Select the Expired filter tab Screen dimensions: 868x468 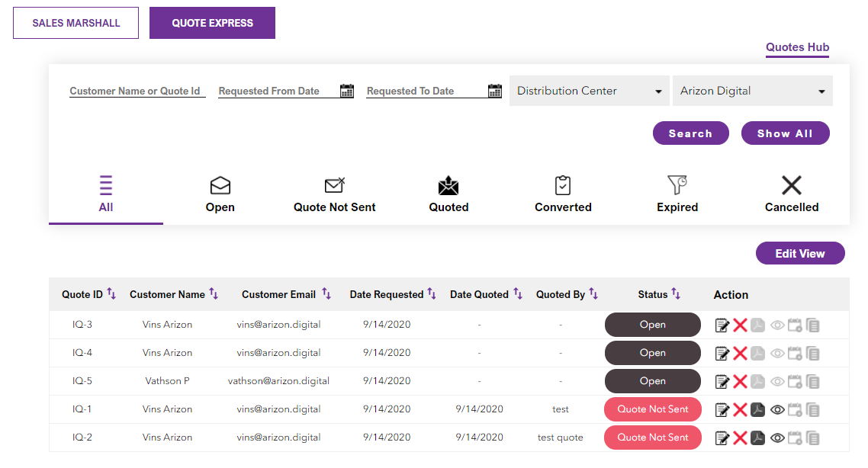click(677, 195)
